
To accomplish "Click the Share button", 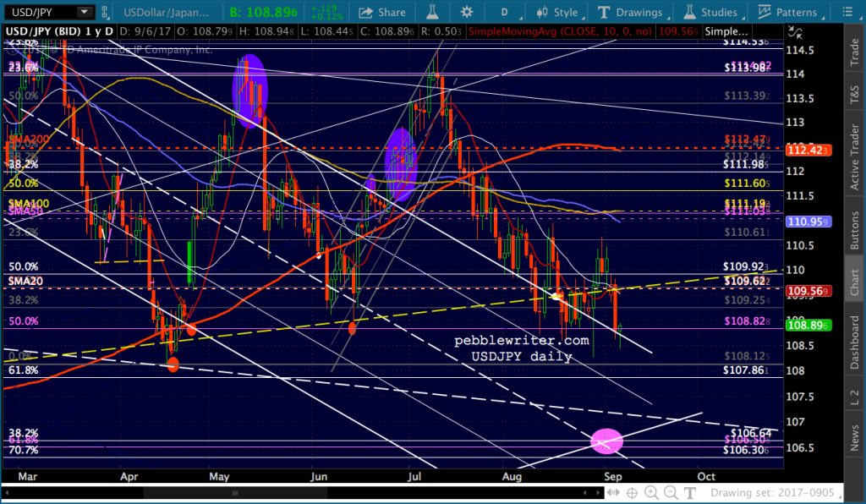I will [x=382, y=12].
